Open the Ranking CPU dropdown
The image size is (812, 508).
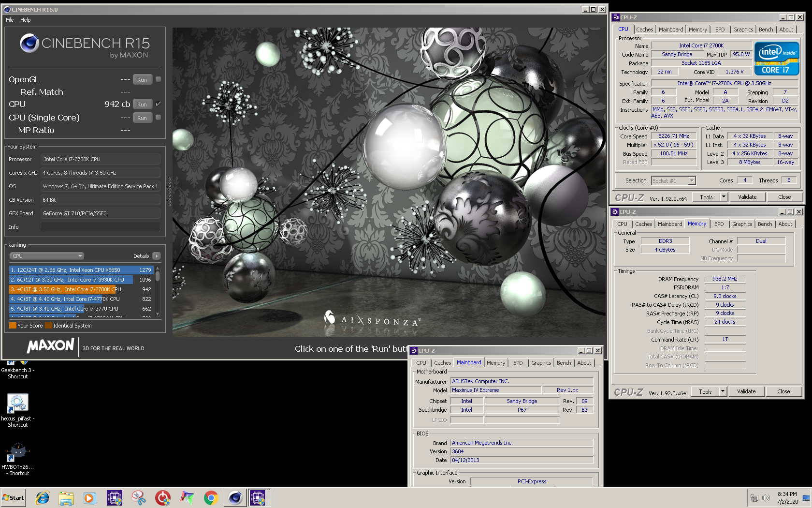[47, 256]
